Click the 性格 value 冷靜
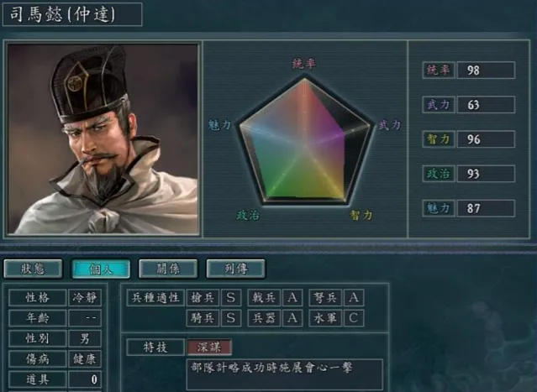This screenshot has height=392, width=537. (x=85, y=298)
